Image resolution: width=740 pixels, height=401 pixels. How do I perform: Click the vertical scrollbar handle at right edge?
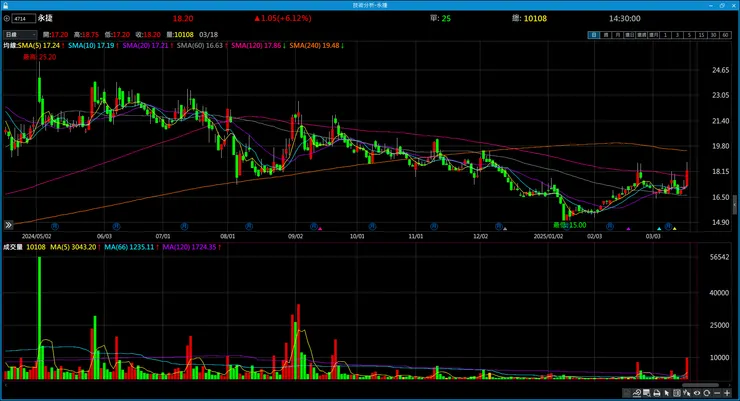(x=735, y=204)
